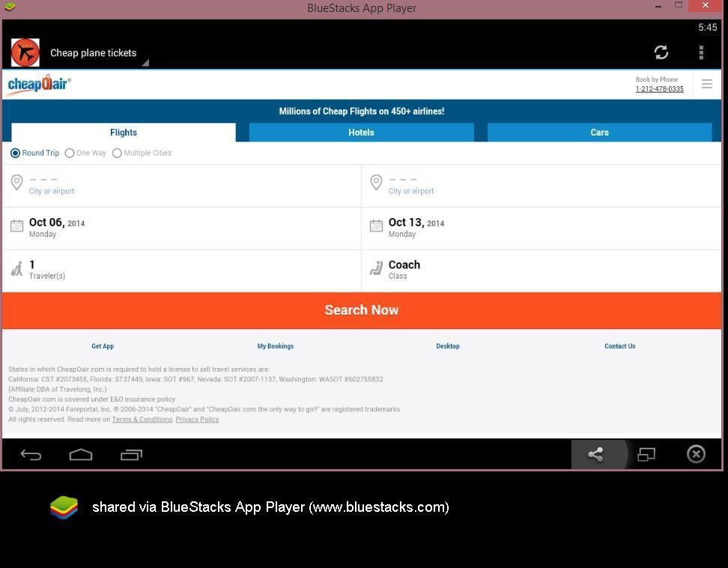
Task: Tap the Android back arrow icon
Action: (x=31, y=454)
